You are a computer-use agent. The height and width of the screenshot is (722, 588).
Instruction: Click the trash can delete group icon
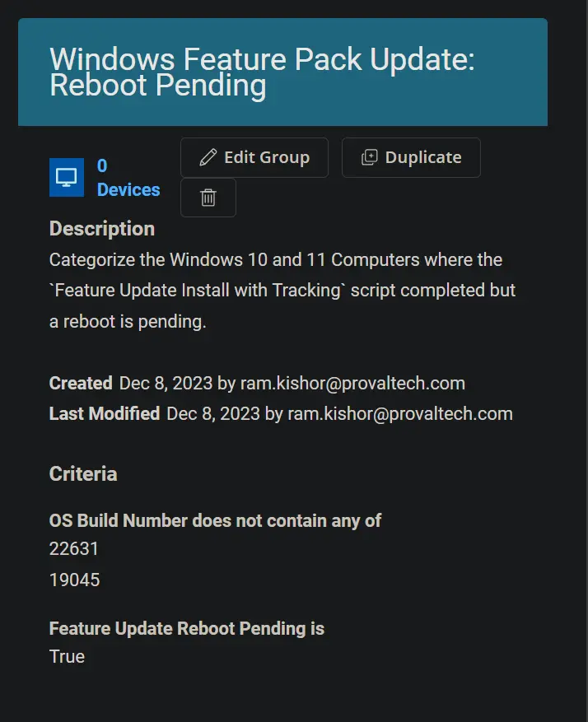click(208, 198)
